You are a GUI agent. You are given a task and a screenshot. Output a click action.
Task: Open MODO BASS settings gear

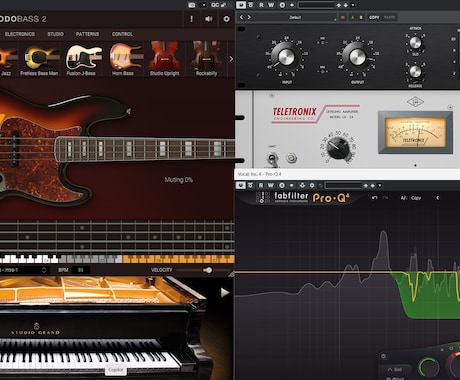pyautogui.click(x=226, y=19)
